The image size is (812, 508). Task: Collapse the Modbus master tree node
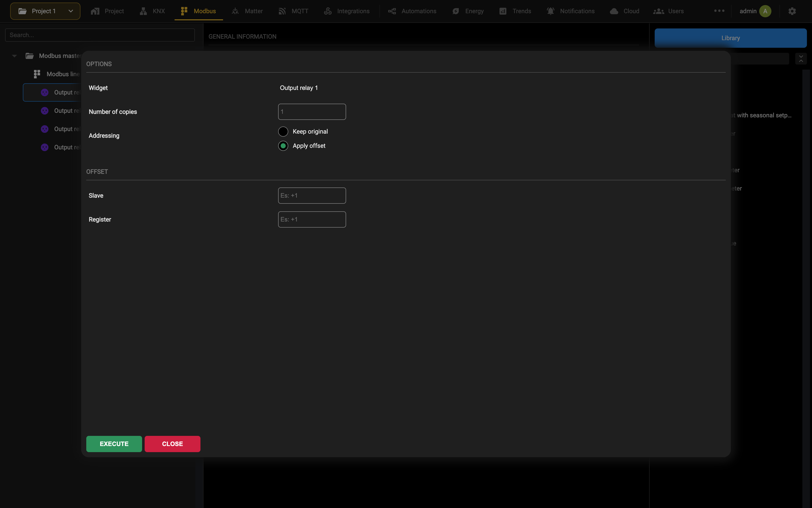pyautogui.click(x=14, y=56)
